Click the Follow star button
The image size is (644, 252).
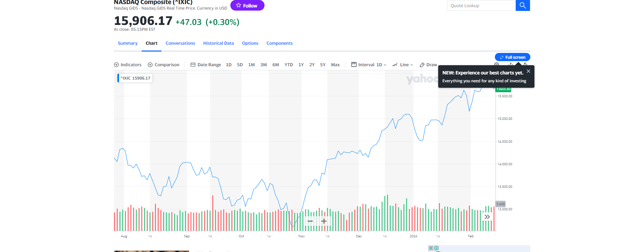coord(247,5)
